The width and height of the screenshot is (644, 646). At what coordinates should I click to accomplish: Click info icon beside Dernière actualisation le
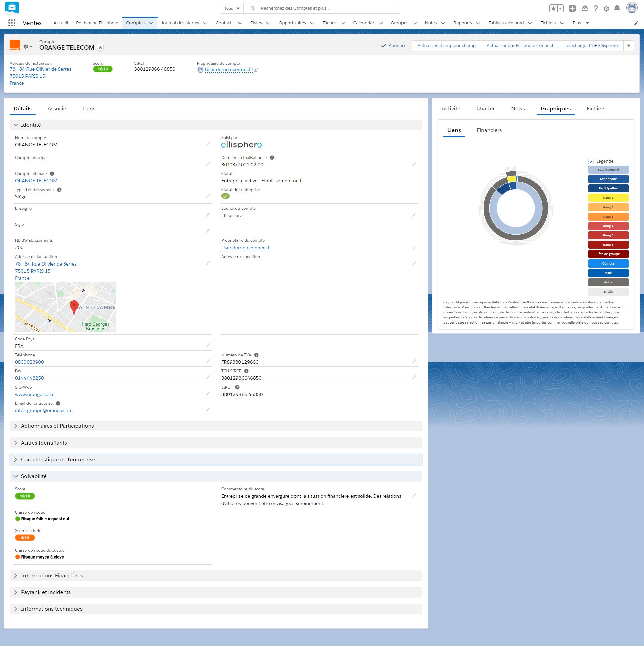(272, 158)
